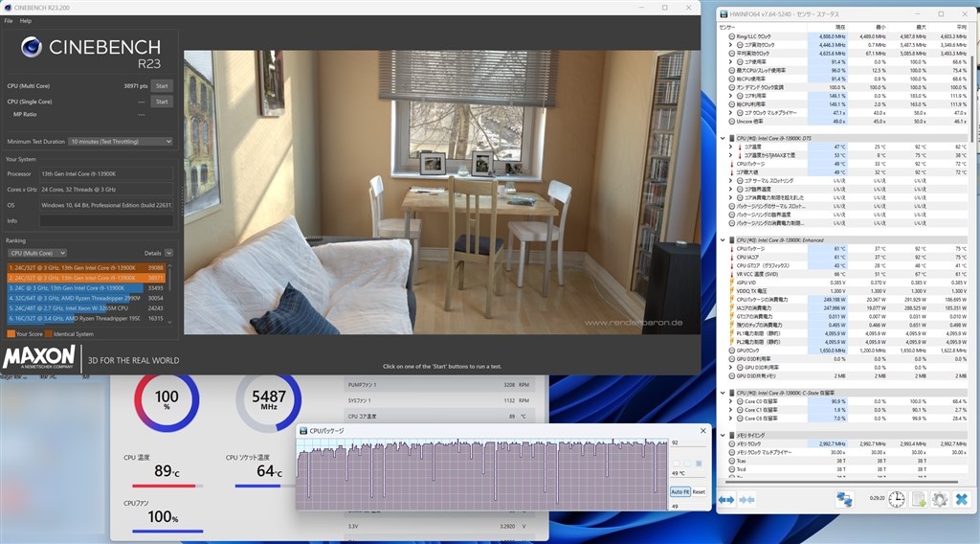Click the 5487 MHz clock gauge

[269, 401]
